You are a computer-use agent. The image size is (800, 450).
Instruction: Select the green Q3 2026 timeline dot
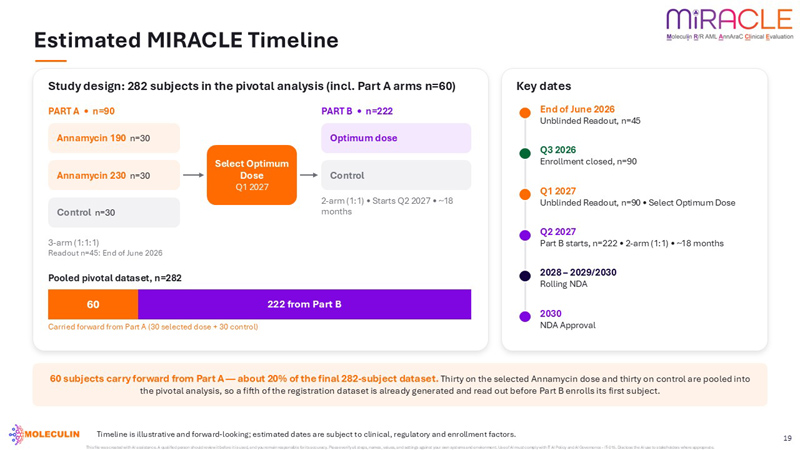[x=525, y=154]
